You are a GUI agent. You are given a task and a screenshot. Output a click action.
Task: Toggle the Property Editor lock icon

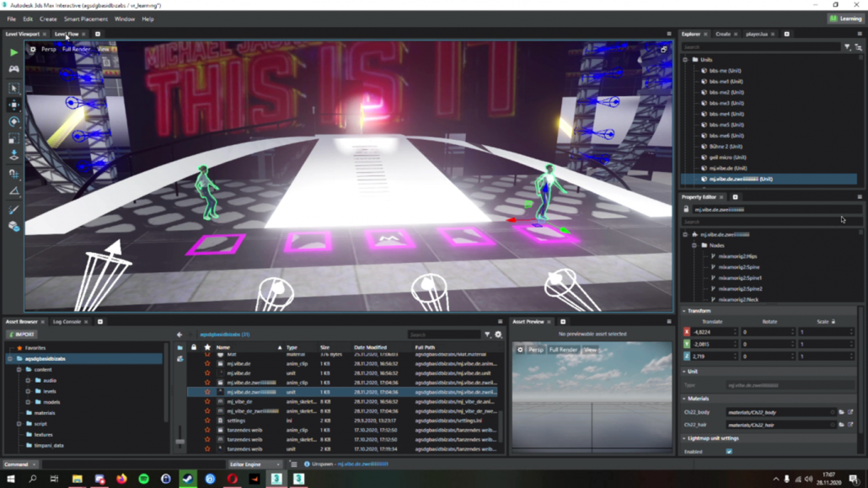[686, 209]
